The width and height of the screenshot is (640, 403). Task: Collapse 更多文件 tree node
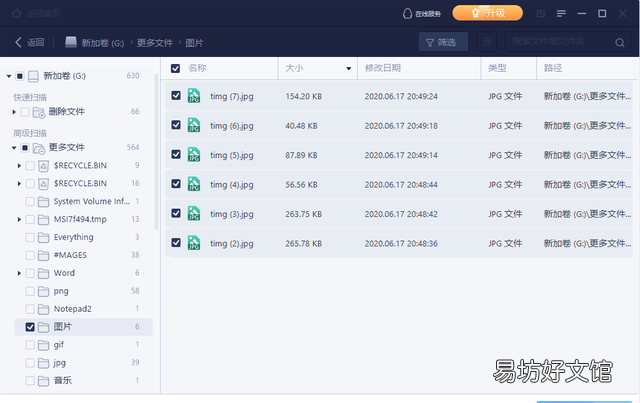[x=14, y=148]
